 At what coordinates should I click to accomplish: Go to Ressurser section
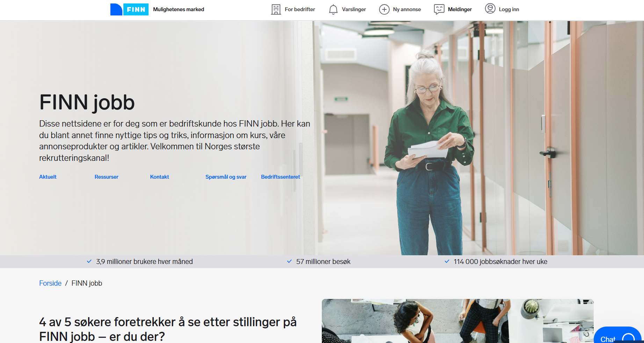[107, 177]
